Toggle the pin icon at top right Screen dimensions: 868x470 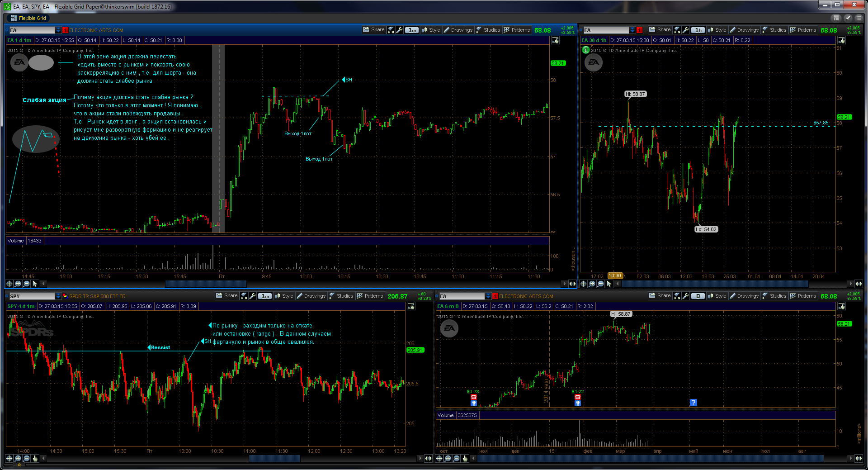click(x=848, y=18)
